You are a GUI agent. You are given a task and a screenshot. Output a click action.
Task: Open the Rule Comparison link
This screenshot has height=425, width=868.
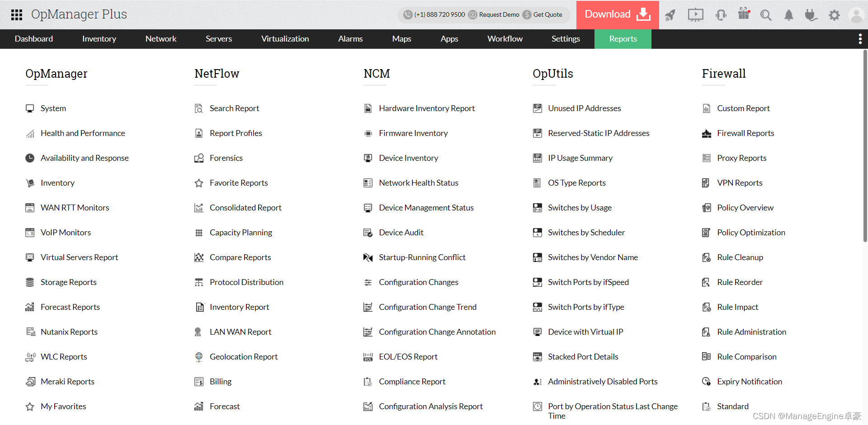pos(746,357)
